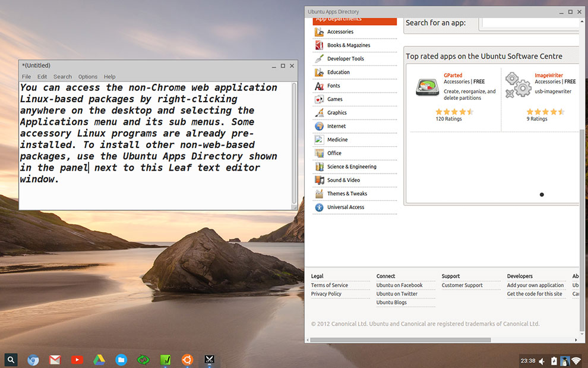Click the 9 Ratings text
Image resolution: width=588 pixels, height=368 pixels.
pos(537,119)
